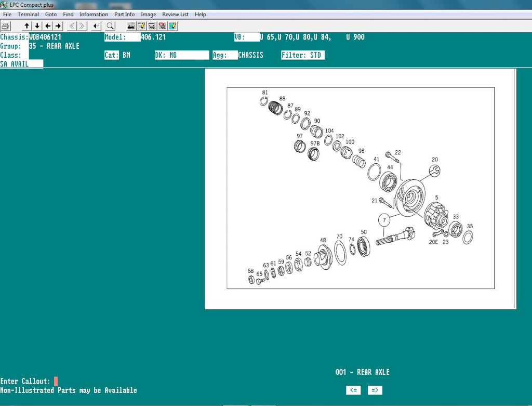Viewport: 532px width, 406px height.
Task: Click the Enter Callout input cursor
Action: tap(56, 381)
